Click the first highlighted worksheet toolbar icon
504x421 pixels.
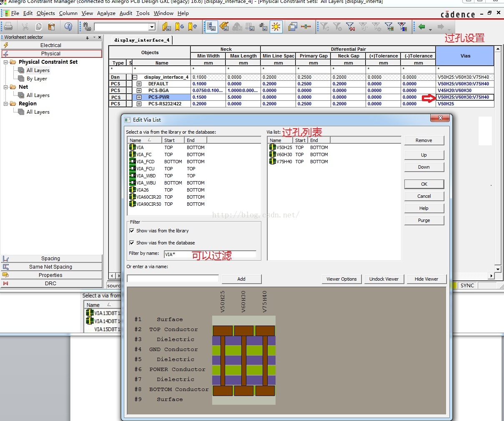coord(211,27)
